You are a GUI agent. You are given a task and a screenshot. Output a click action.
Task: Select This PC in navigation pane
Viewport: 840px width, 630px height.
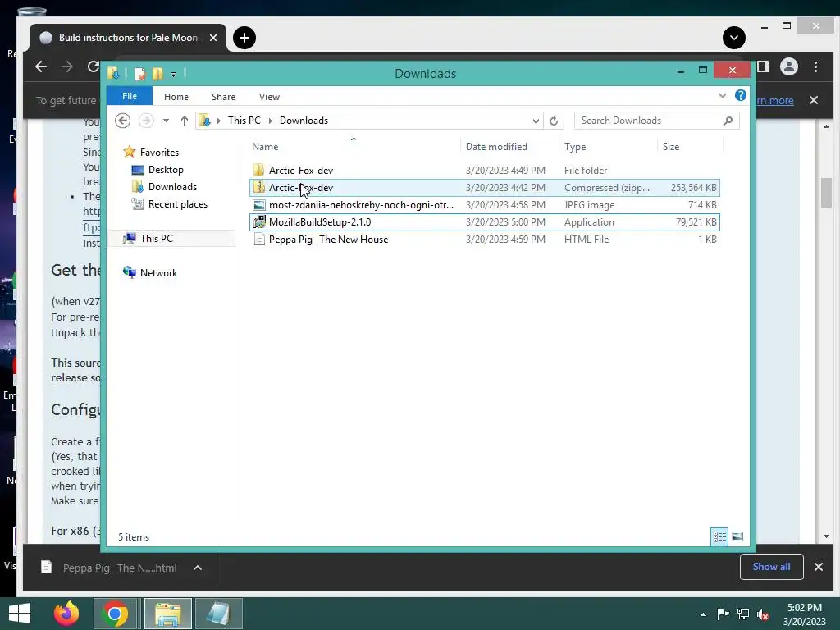[157, 238]
